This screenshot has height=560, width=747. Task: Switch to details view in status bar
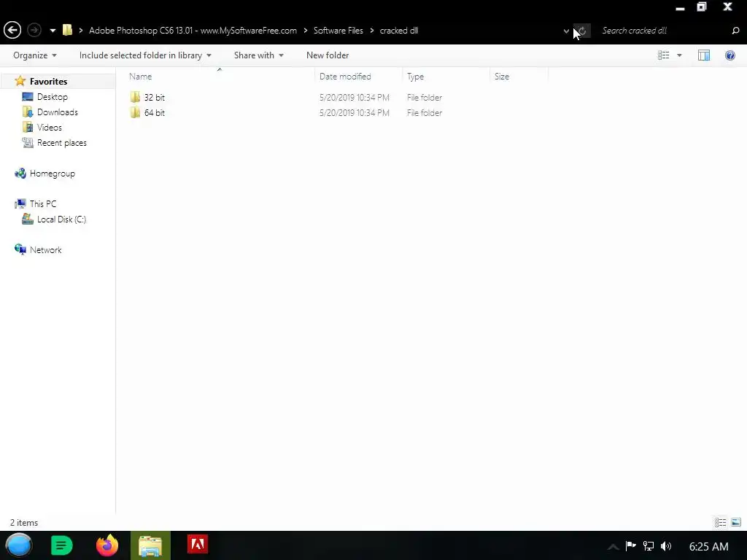click(720, 522)
